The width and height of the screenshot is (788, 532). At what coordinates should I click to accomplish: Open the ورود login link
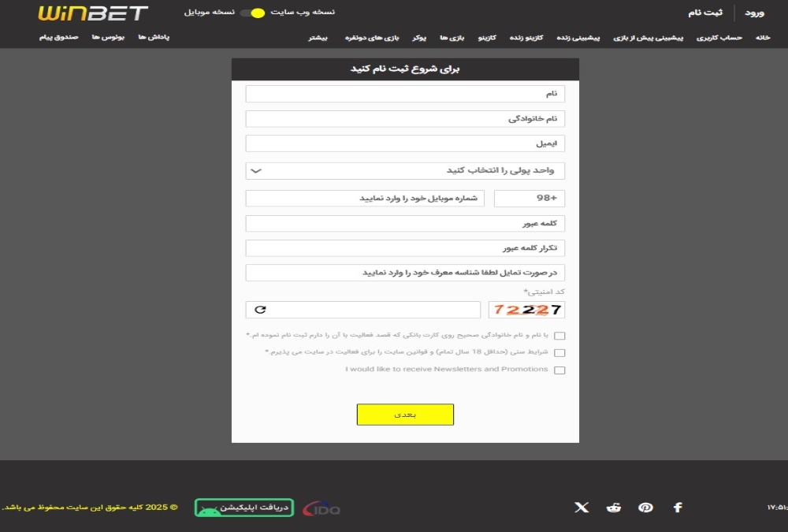coord(754,13)
